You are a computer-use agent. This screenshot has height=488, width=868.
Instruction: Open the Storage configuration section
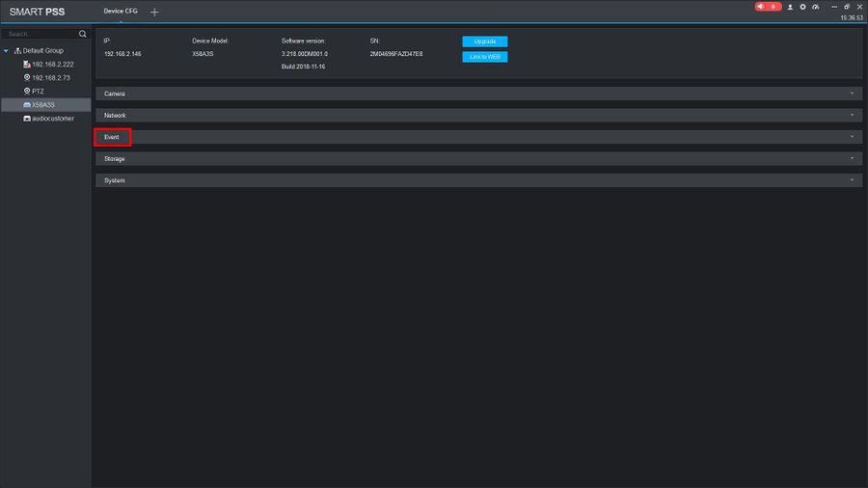pyautogui.click(x=478, y=158)
